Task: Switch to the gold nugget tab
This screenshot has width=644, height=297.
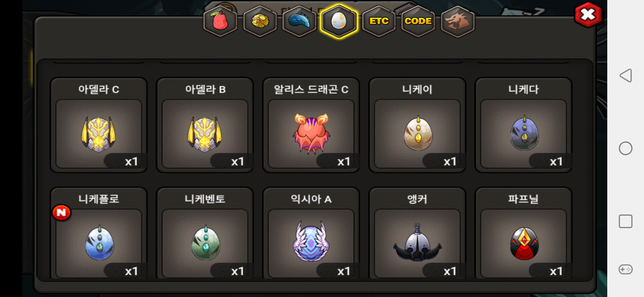Action: [x=260, y=21]
